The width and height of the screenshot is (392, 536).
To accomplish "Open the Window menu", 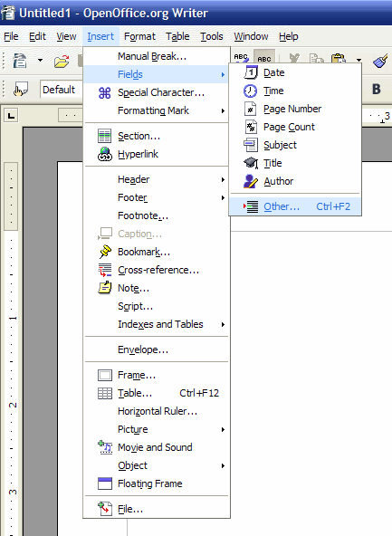I will (x=251, y=36).
